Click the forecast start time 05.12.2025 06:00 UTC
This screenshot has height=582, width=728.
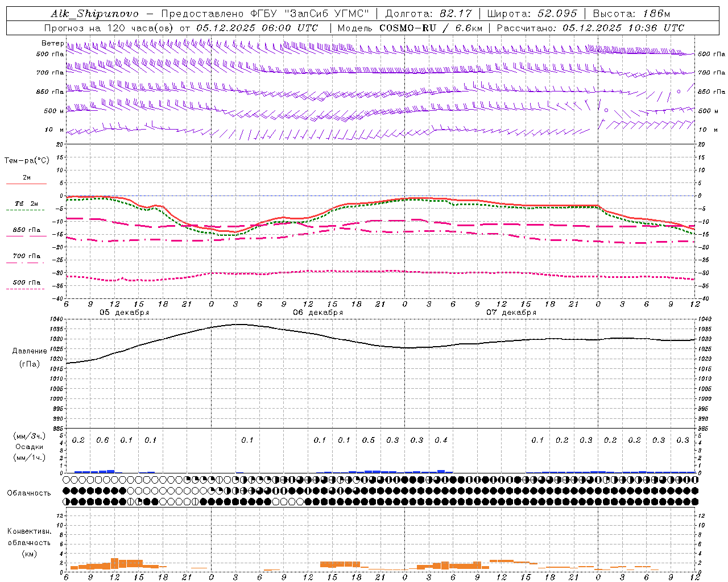point(257,28)
